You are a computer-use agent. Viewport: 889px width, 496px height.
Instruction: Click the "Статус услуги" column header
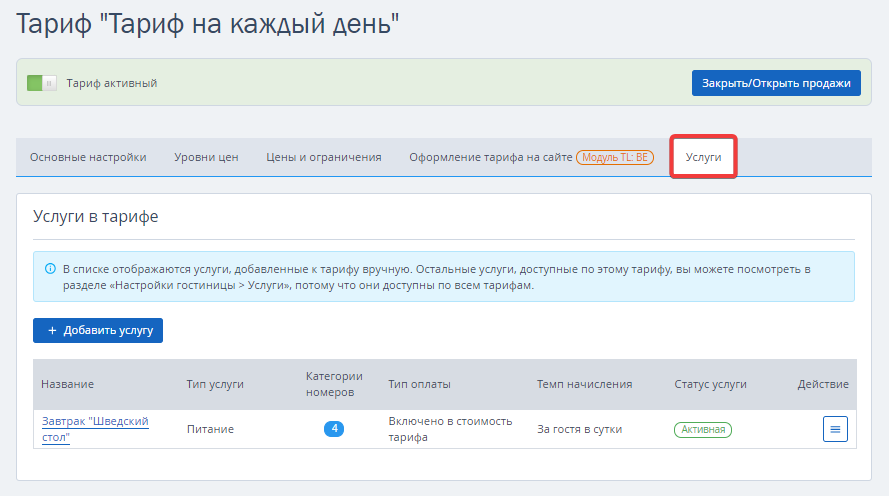pos(710,384)
